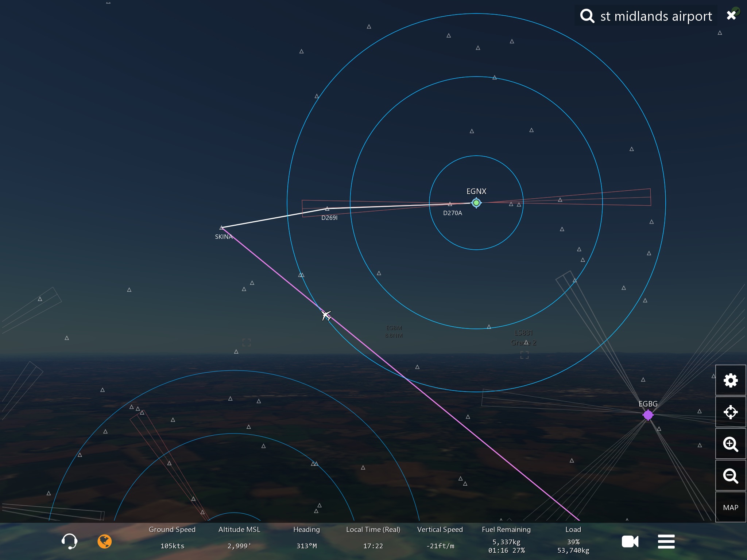
Task: Click the search magnifier icon
Action: pyautogui.click(x=587, y=16)
